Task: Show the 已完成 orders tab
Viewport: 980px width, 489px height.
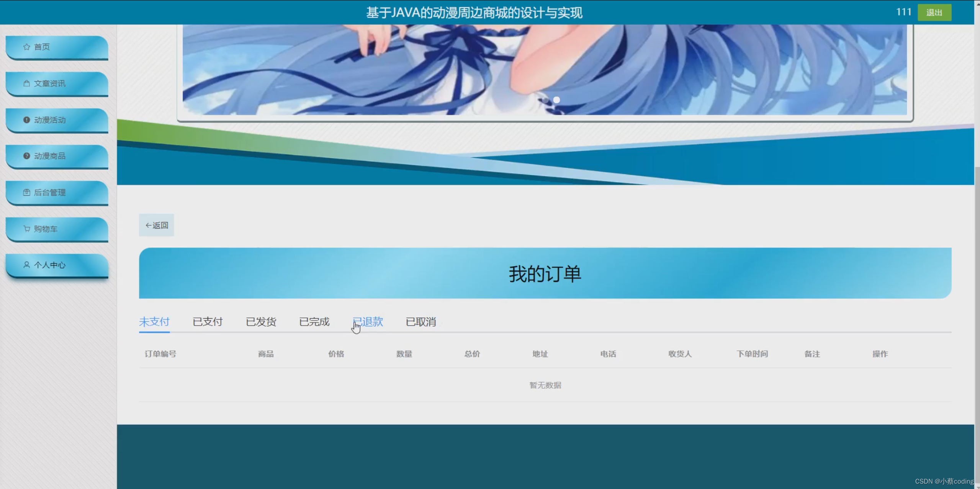Action: (314, 322)
